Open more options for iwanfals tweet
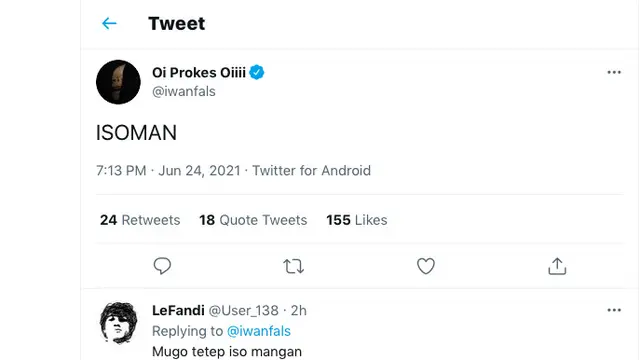The image size is (640, 360). (614, 72)
